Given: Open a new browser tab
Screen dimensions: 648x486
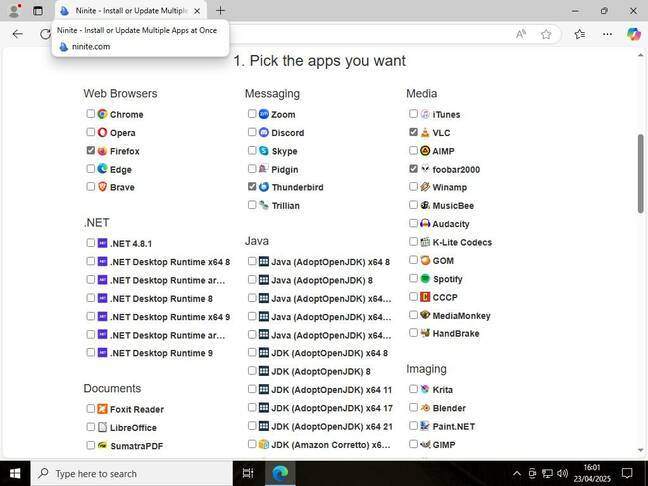Looking at the screenshot, I should [220, 11].
